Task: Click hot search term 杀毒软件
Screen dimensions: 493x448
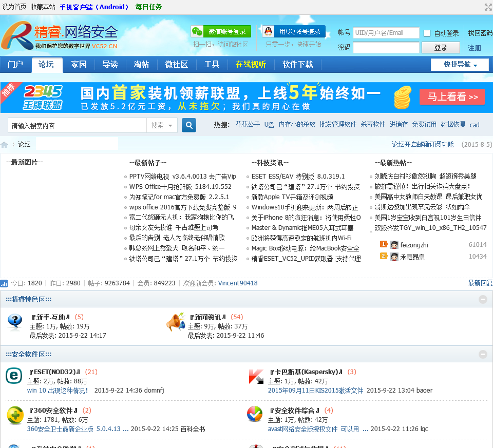Action: point(373,124)
